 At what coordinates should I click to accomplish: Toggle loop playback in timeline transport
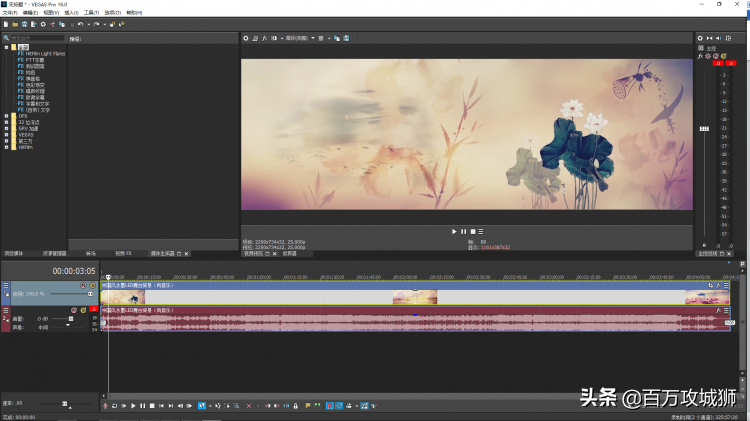(x=115, y=405)
